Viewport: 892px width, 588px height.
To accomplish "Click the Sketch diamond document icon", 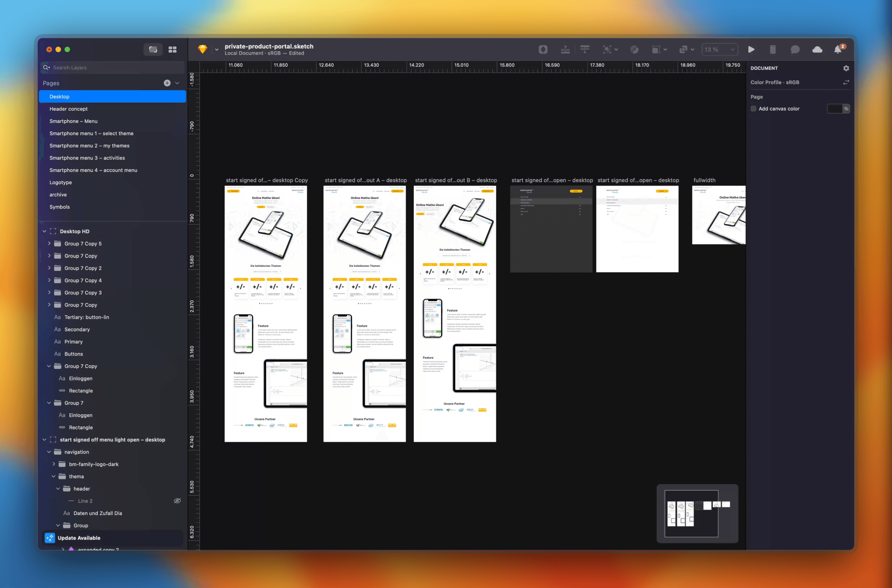I will [x=203, y=49].
